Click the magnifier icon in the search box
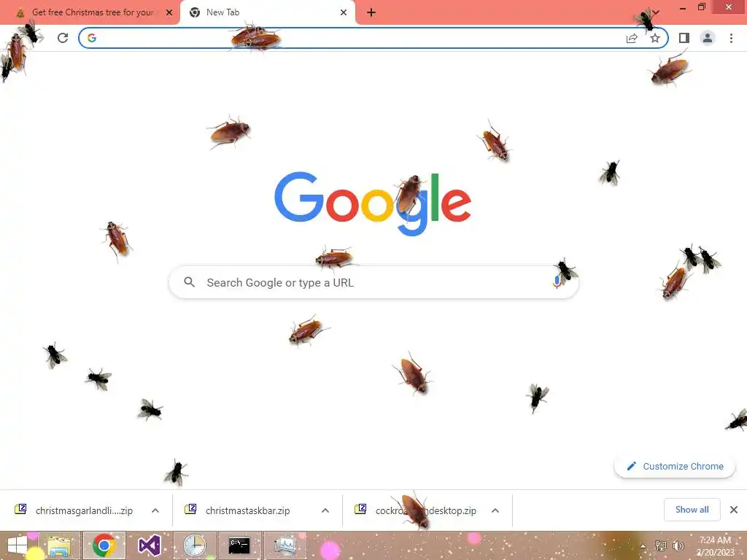The height and width of the screenshot is (560, 747). tap(189, 282)
